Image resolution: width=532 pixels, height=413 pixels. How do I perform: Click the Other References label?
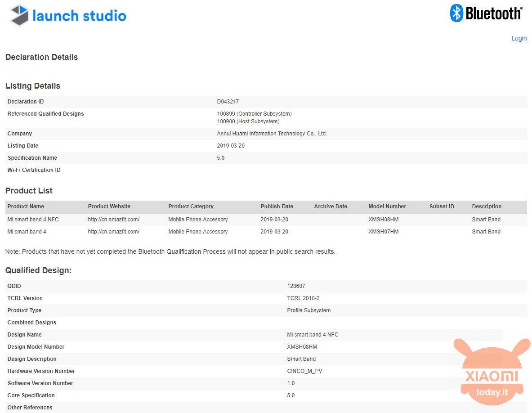pos(30,408)
